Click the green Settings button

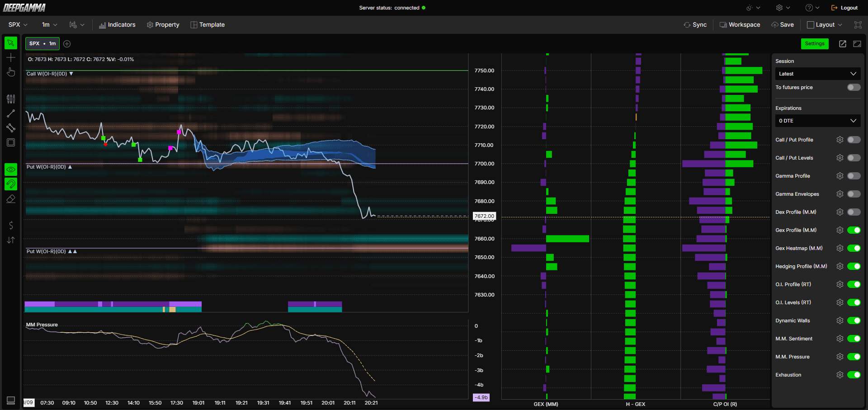tap(815, 44)
